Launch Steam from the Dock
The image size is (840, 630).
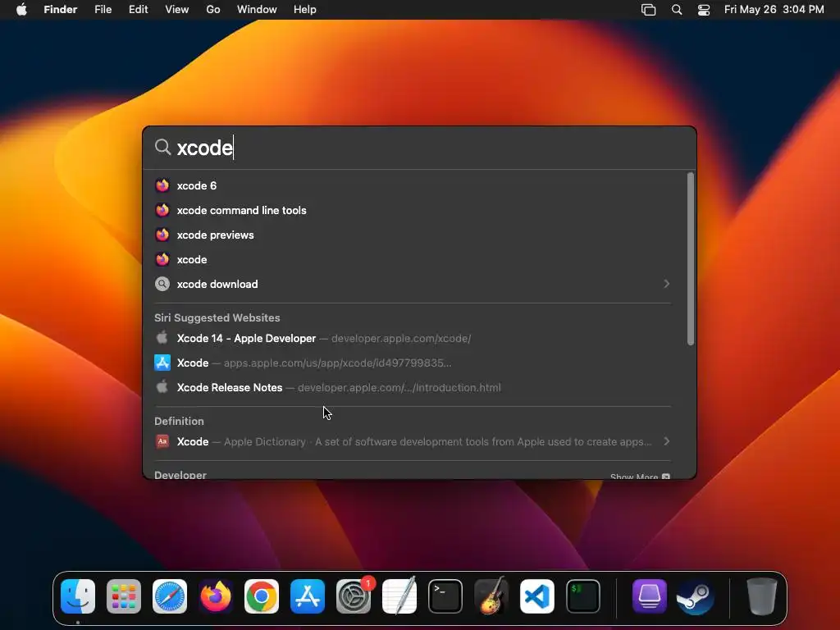[x=696, y=596]
